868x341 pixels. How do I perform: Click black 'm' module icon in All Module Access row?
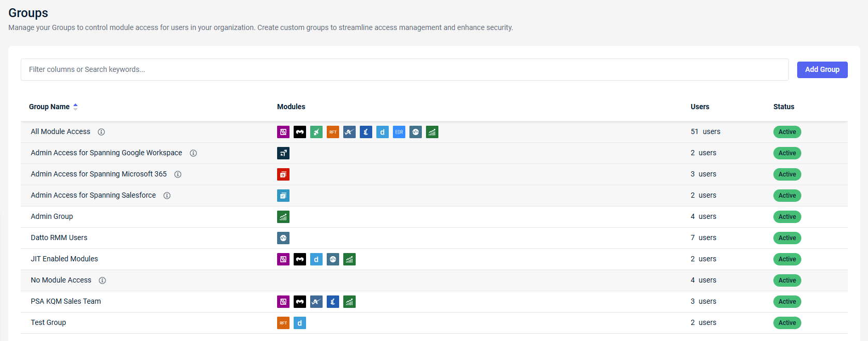pos(300,132)
